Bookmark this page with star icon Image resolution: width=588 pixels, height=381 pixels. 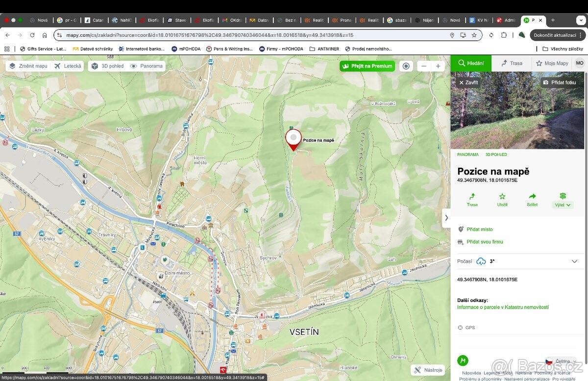[474, 35]
